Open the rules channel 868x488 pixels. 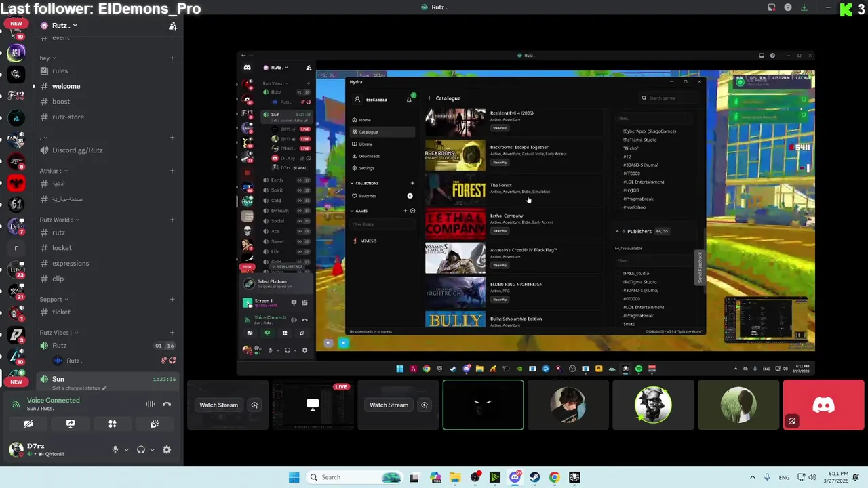click(x=60, y=70)
